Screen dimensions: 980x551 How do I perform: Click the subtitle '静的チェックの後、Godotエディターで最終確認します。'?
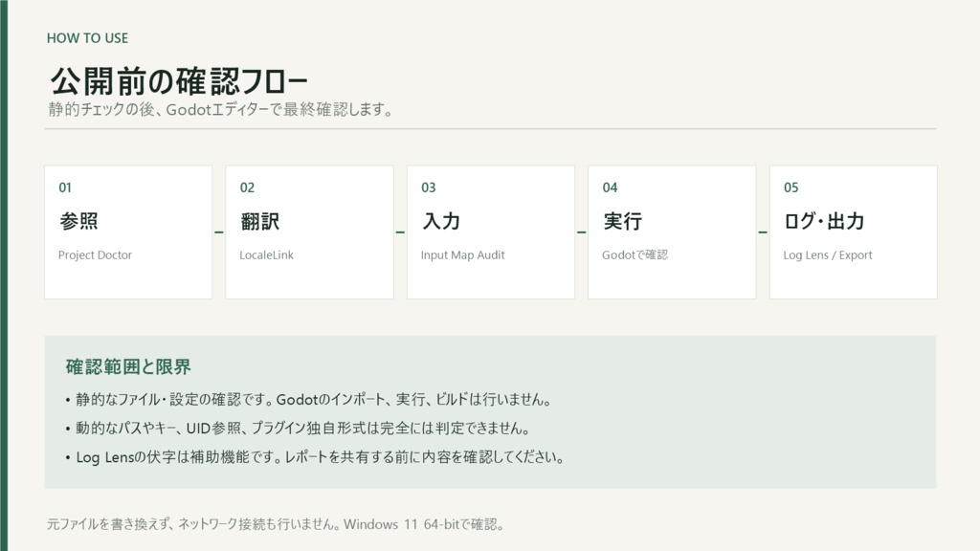click(221, 109)
